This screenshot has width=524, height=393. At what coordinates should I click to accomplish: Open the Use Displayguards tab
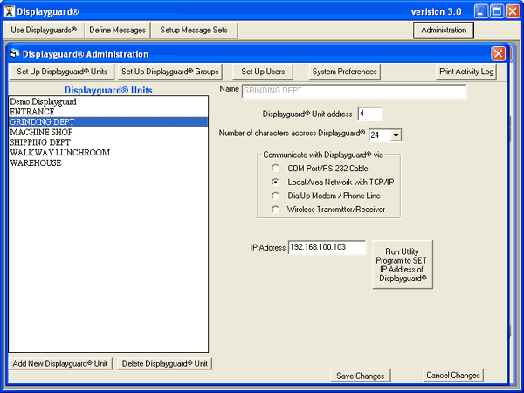tap(43, 30)
